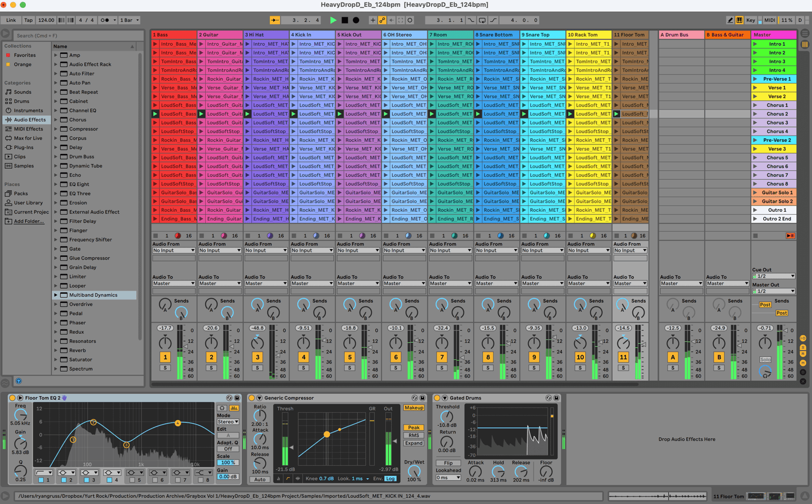Toggle the Makeup button in Generic Compressor
This screenshot has width=812, height=504.
point(414,408)
